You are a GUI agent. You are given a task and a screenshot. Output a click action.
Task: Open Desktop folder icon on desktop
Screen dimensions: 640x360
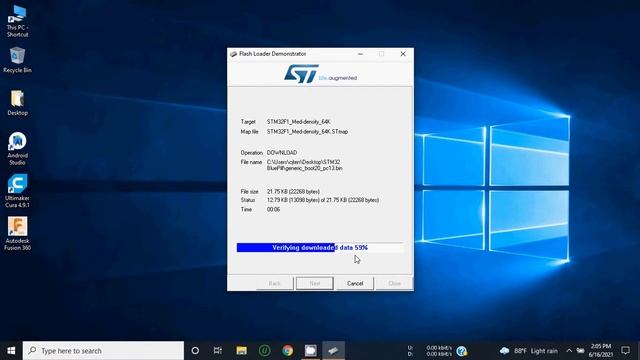[x=17, y=103]
